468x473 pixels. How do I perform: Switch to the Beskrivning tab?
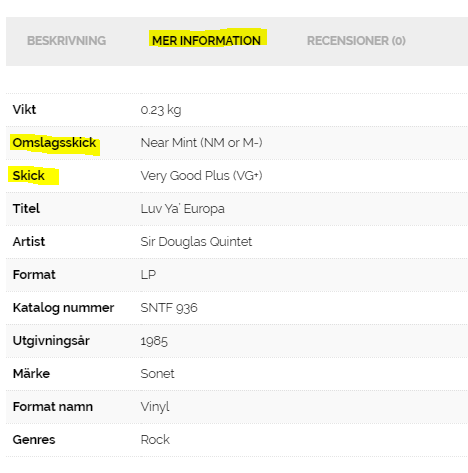click(66, 41)
